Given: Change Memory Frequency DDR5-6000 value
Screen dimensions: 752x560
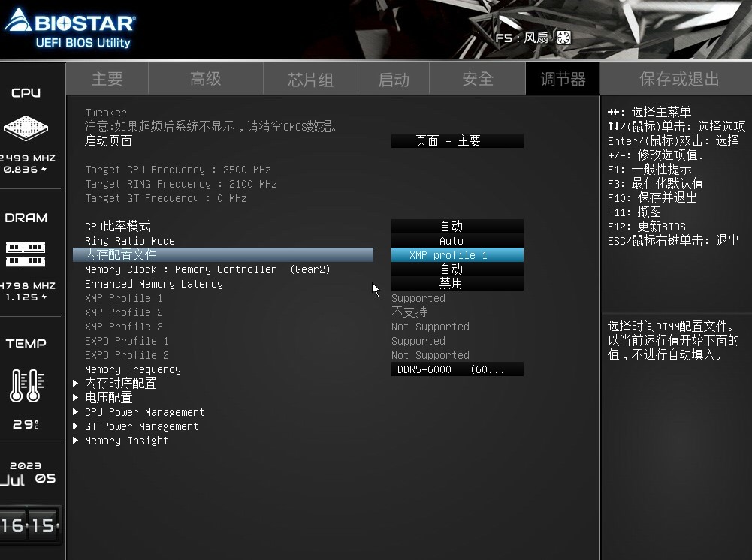Looking at the screenshot, I should [457, 369].
